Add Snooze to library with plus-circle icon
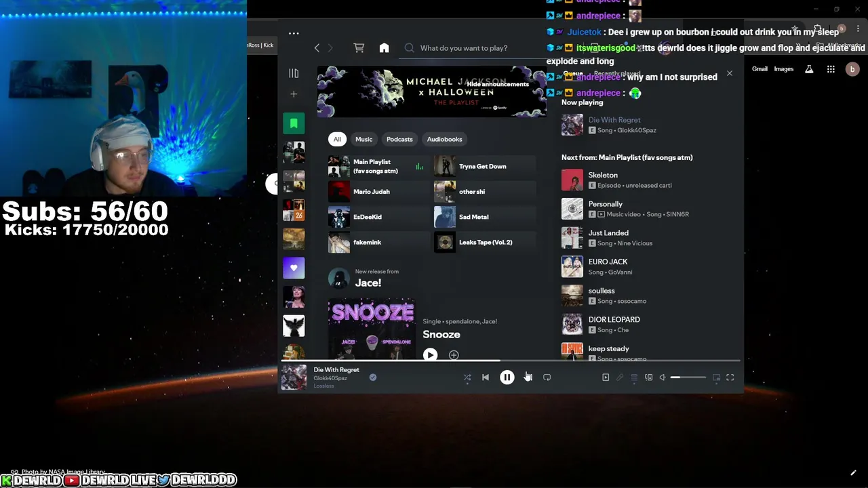Viewport: 868px width, 488px height. [x=454, y=355]
